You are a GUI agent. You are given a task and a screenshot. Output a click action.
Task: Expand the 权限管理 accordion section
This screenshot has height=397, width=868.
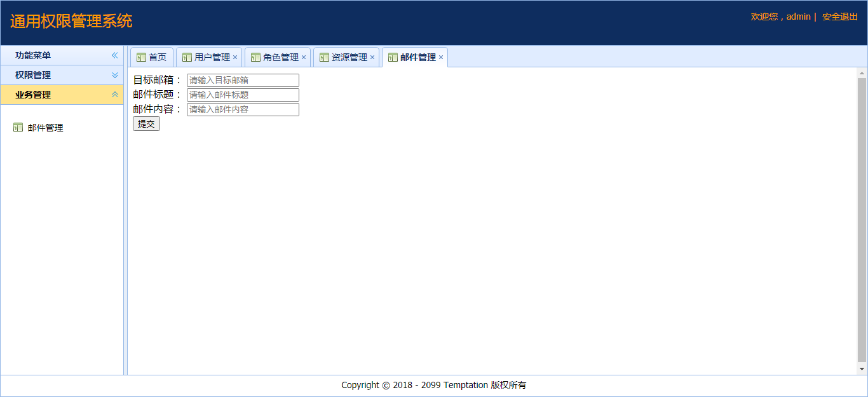pos(115,75)
